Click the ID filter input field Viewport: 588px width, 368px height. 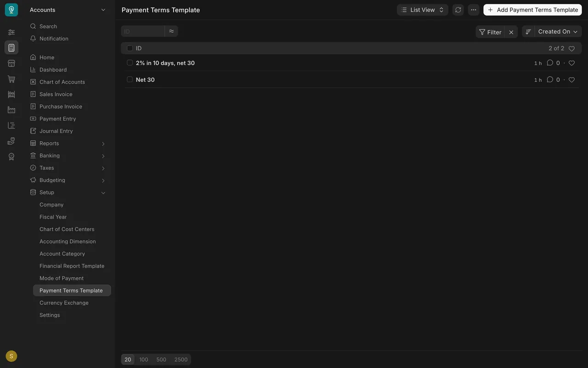pyautogui.click(x=143, y=31)
